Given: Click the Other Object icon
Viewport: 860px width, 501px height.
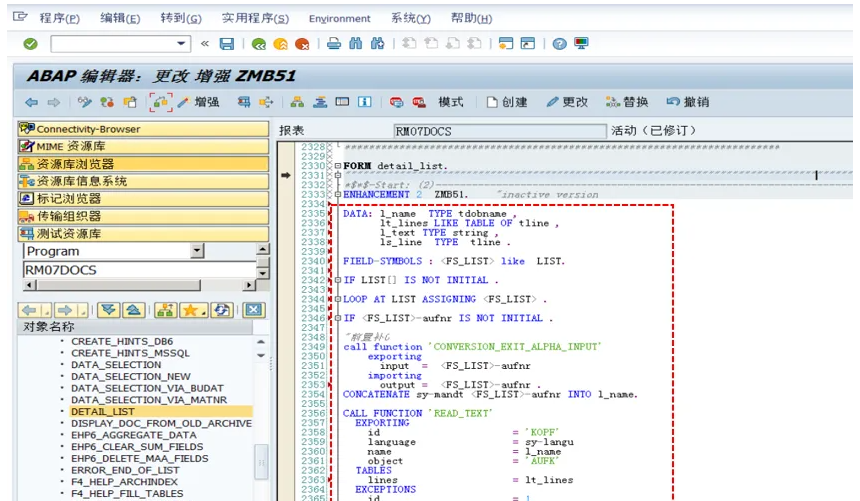Looking at the screenshot, I should [x=129, y=102].
